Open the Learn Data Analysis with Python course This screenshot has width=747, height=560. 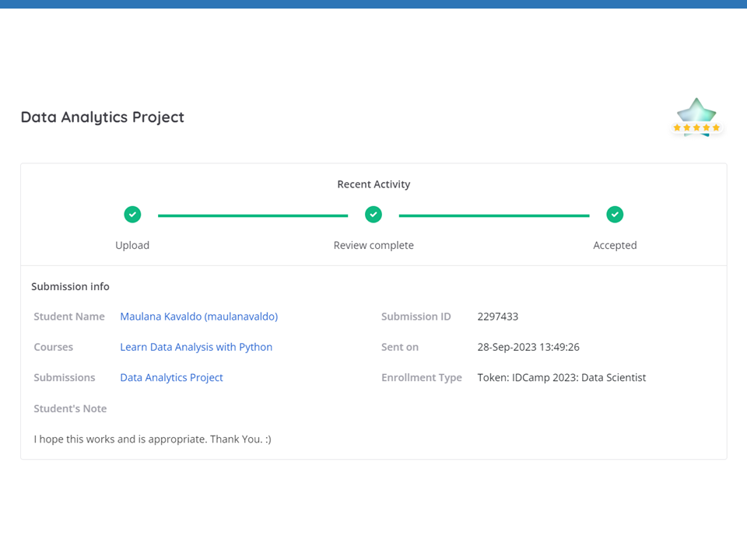click(196, 347)
